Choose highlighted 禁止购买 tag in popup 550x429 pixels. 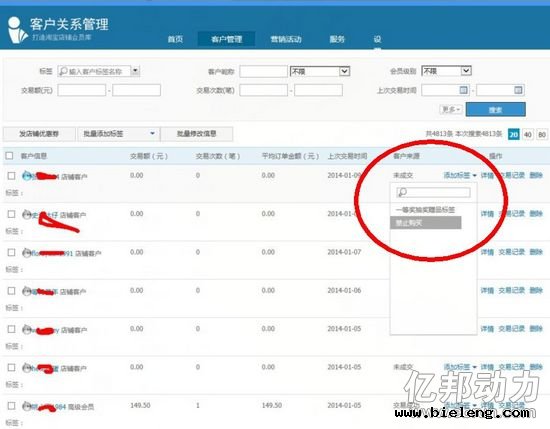point(425,223)
